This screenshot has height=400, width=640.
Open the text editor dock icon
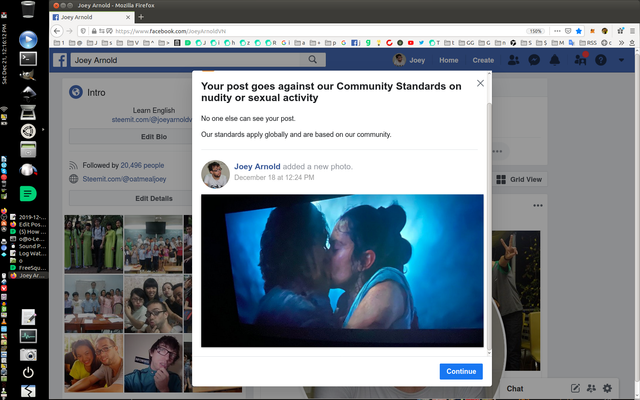[x=28, y=317]
